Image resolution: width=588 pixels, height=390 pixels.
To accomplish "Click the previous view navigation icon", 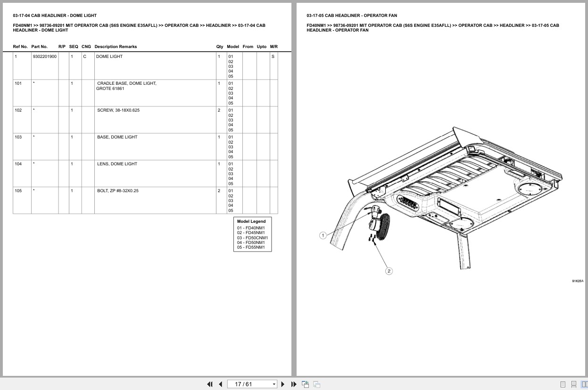I will point(305,384).
